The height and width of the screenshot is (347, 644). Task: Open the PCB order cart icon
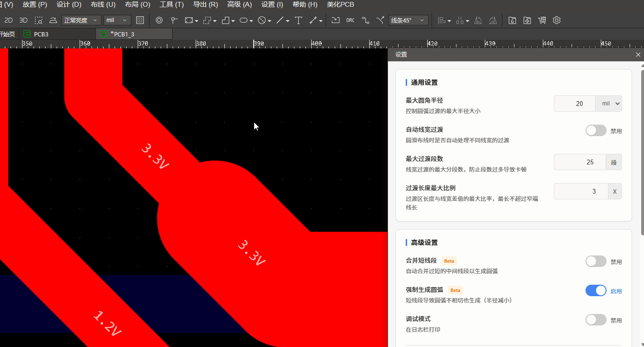point(542,20)
